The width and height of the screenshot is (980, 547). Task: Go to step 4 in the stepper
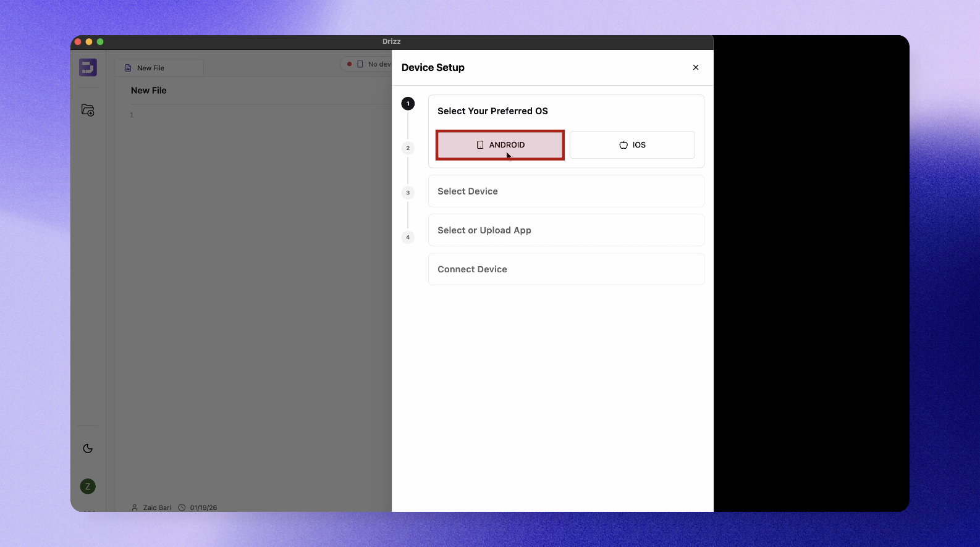click(408, 237)
